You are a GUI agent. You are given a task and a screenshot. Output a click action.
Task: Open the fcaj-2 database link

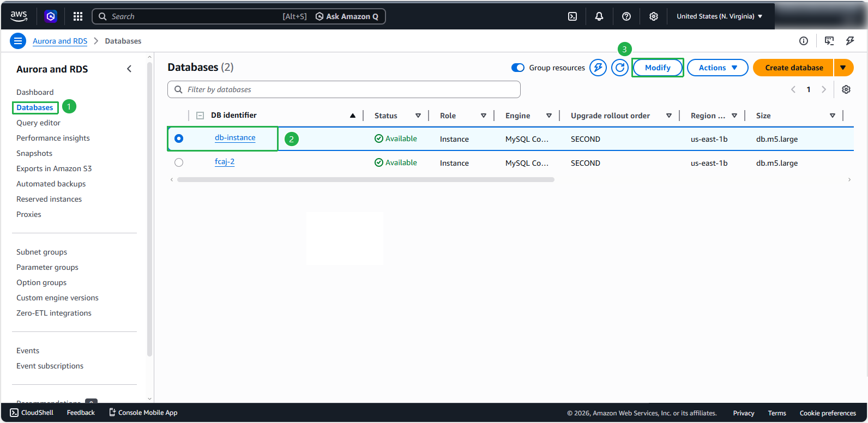(x=225, y=162)
